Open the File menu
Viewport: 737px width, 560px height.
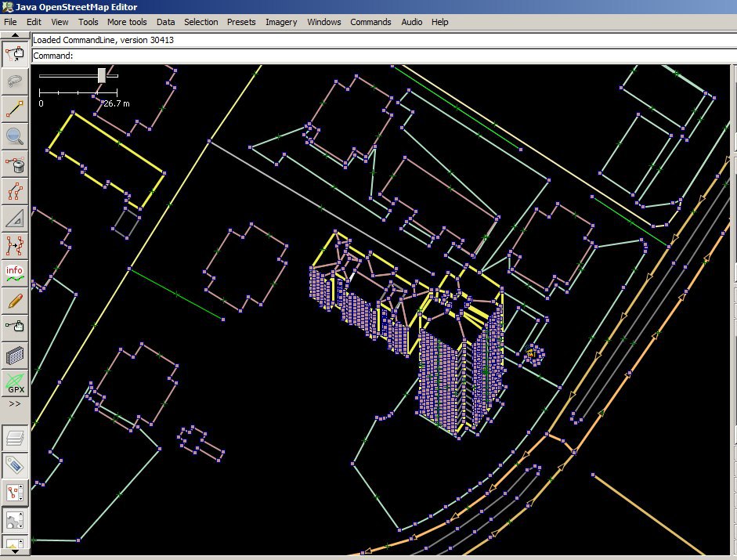click(x=10, y=22)
